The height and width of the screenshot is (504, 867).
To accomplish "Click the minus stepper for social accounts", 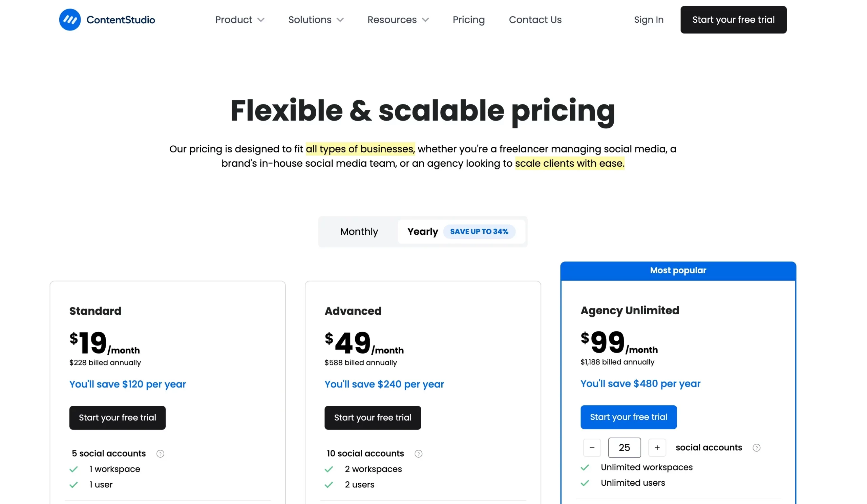I will coord(592,447).
